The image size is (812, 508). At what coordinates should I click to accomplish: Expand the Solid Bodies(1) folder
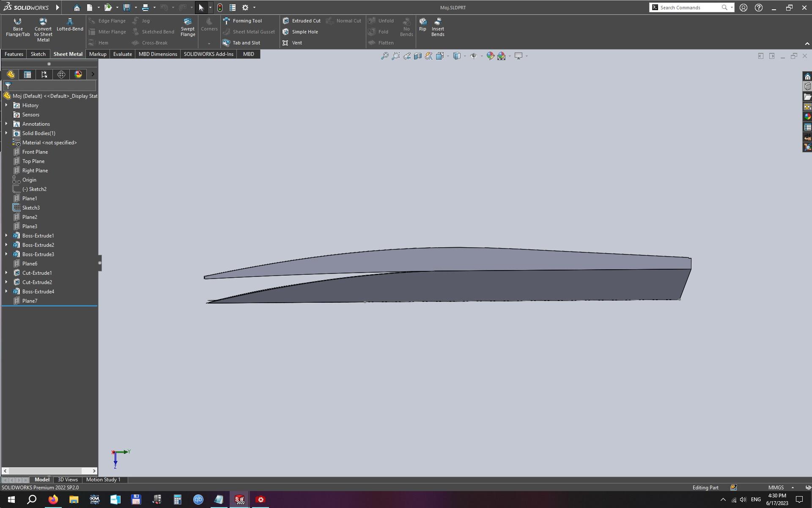[x=6, y=133]
